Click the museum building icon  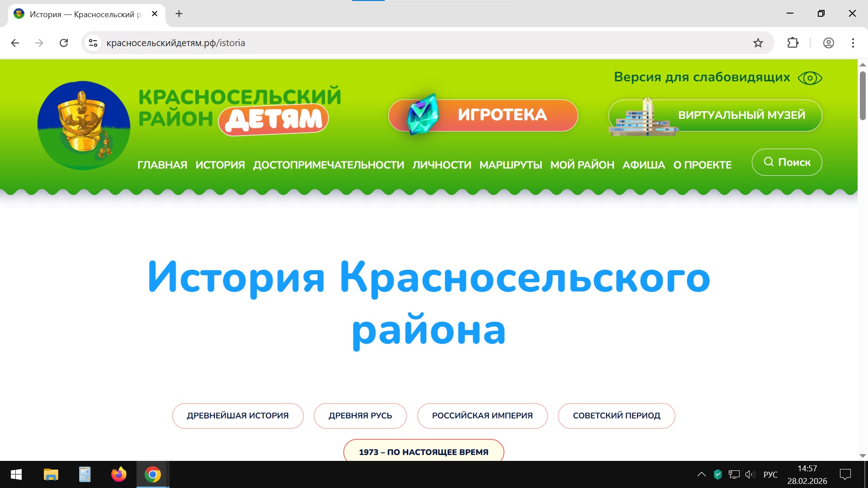coord(643,117)
